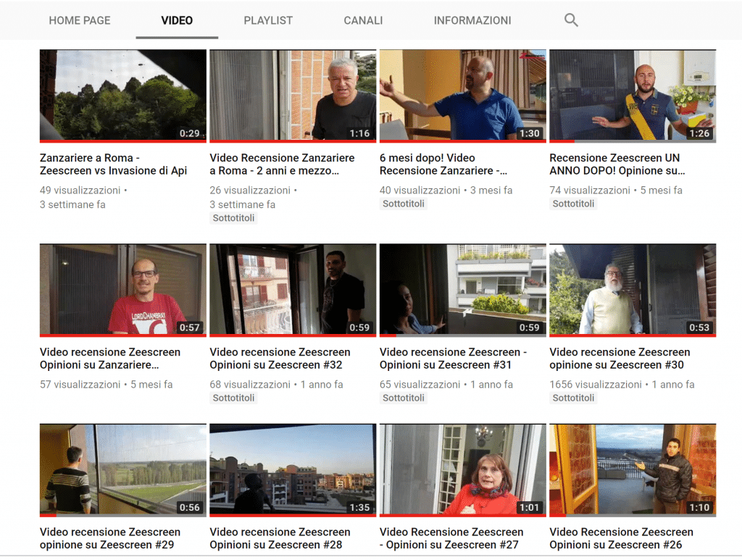Click '57 visualizzazioni • 5 mesi fa' text
Viewport: 742px width, 560px height.
pyautogui.click(x=106, y=385)
